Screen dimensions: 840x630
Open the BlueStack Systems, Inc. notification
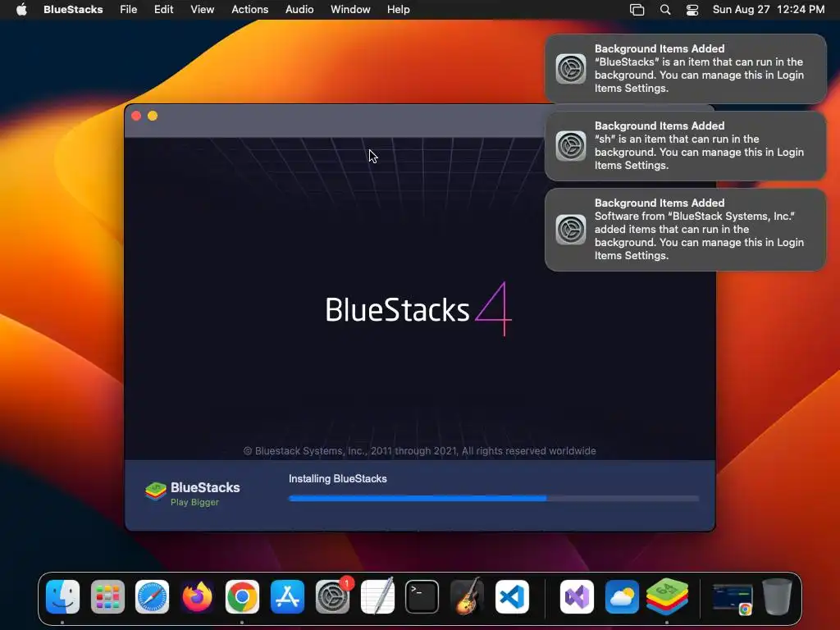tap(685, 230)
